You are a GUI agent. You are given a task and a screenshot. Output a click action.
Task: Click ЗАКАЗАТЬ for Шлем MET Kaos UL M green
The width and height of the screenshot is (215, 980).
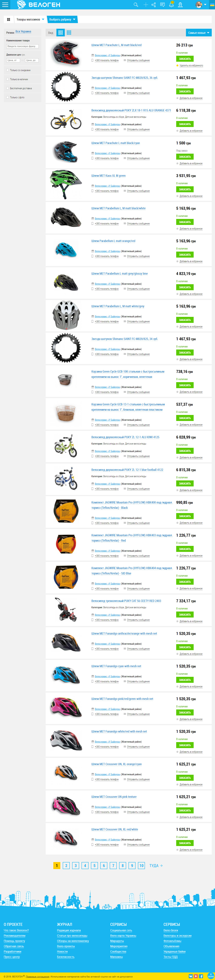click(x=185, y=190)
